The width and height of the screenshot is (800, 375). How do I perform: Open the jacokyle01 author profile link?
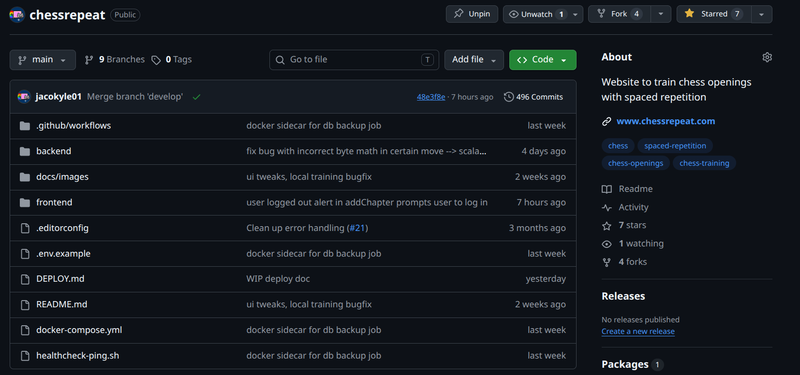point(59,97)
